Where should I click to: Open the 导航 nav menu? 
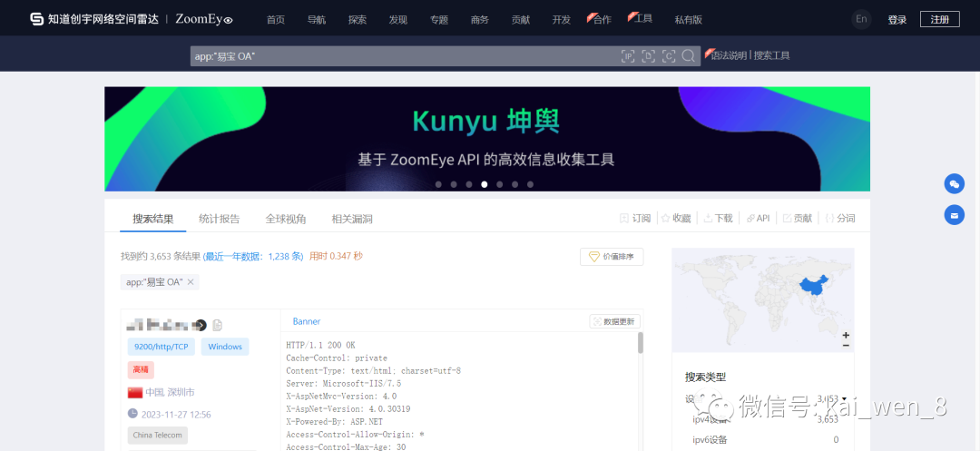pos(317,19)
